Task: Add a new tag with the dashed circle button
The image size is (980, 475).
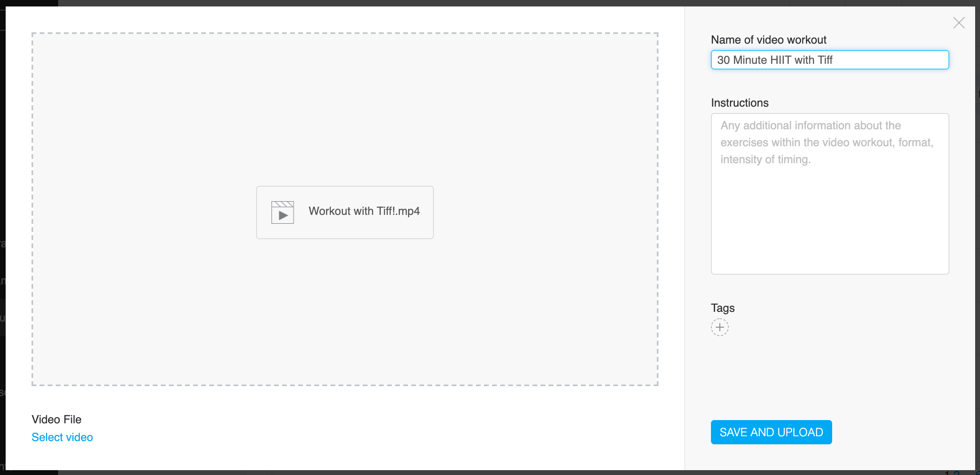Action: coord(719,327)
